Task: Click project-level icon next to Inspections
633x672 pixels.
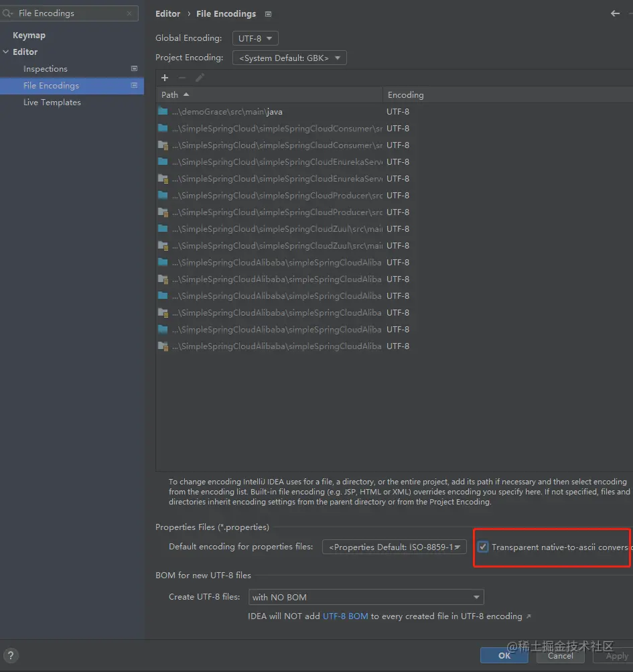Action: click(134, 68)
